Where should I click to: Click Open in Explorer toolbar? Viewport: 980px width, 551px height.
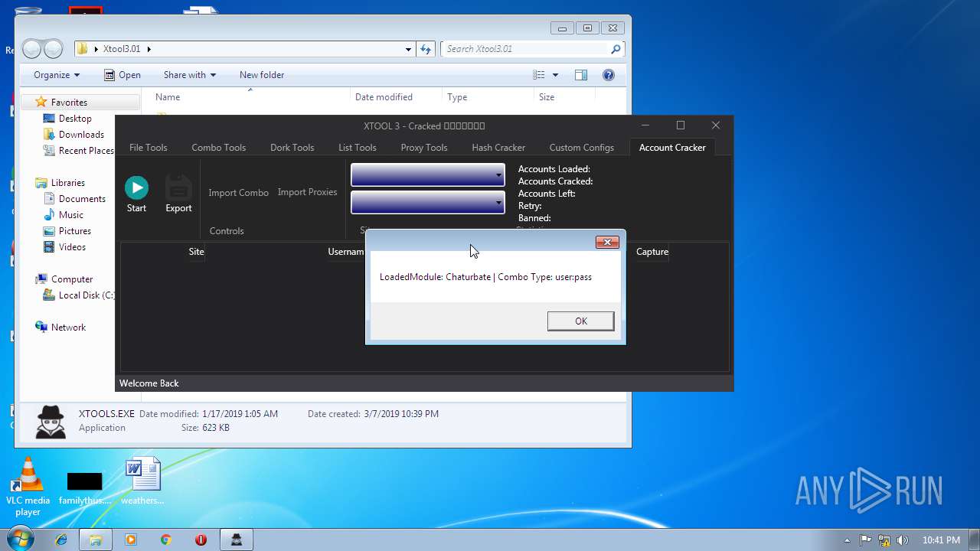click(x=122, y=75)
